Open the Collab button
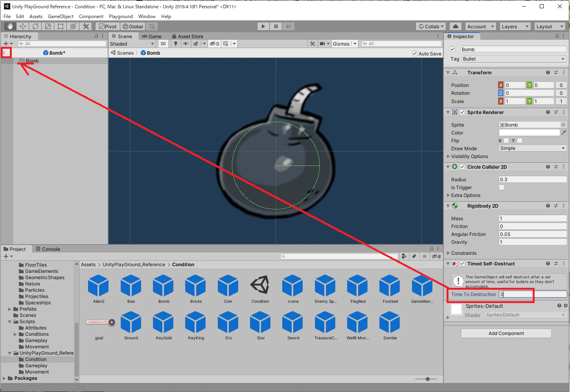Image resolution: width=570 pixels, height=392 pixels. coord(431,26)
